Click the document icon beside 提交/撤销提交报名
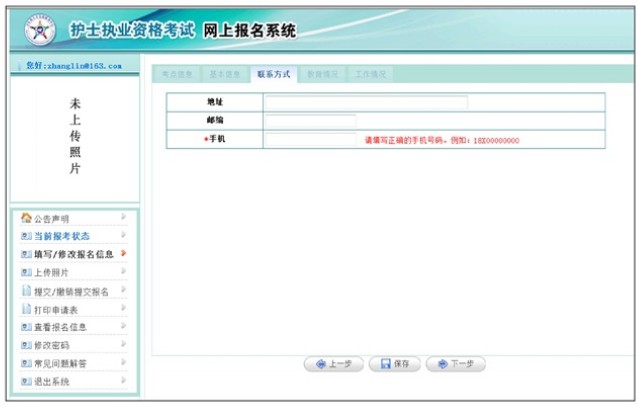 [26, 291]
